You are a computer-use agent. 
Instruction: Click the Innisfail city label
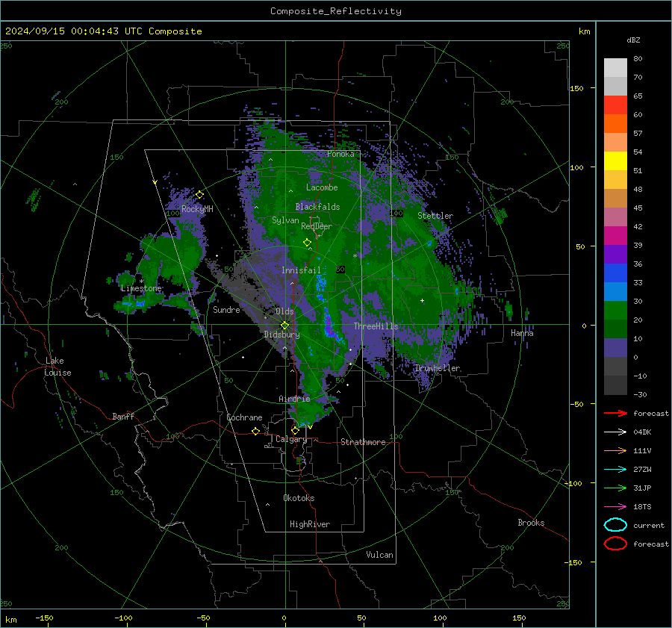301,270
